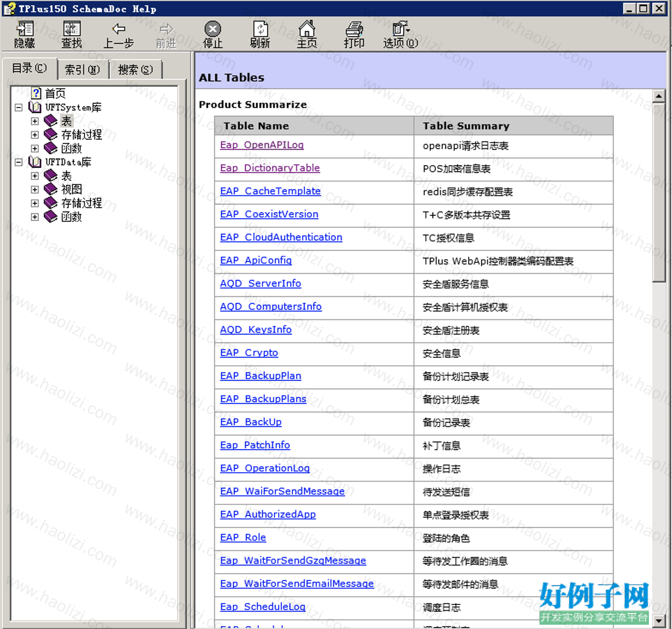The height and width of the screenshot is (629, 672).
Task: Open the 选项 (Options) toolbar icon
Action: coord(401,28)
